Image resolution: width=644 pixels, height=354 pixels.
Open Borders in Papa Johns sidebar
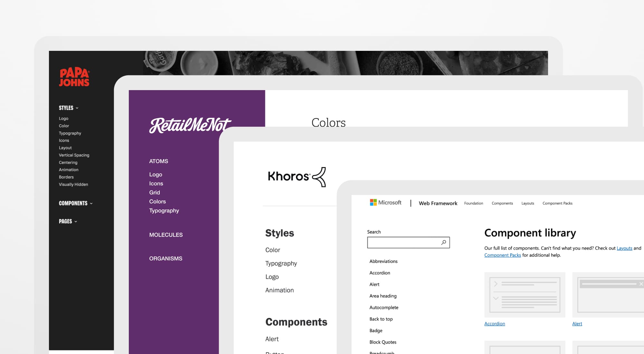pos(66,177)
